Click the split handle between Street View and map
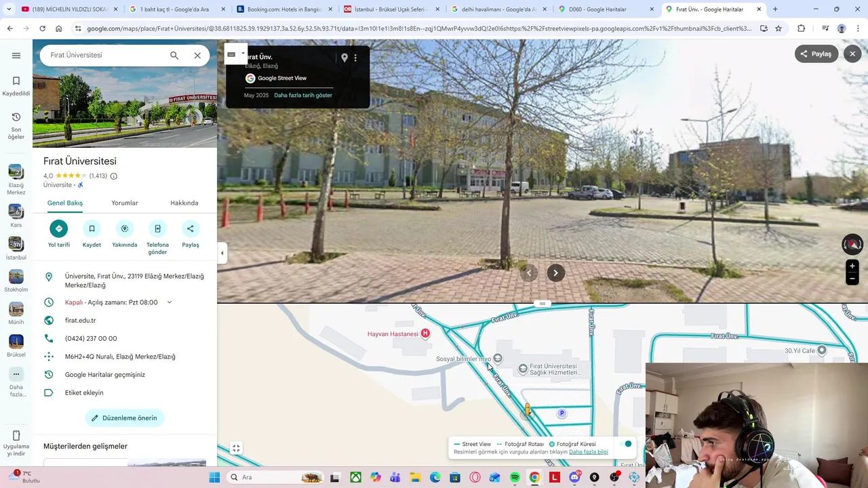This screenshot has width=868, height=488. 542,304
